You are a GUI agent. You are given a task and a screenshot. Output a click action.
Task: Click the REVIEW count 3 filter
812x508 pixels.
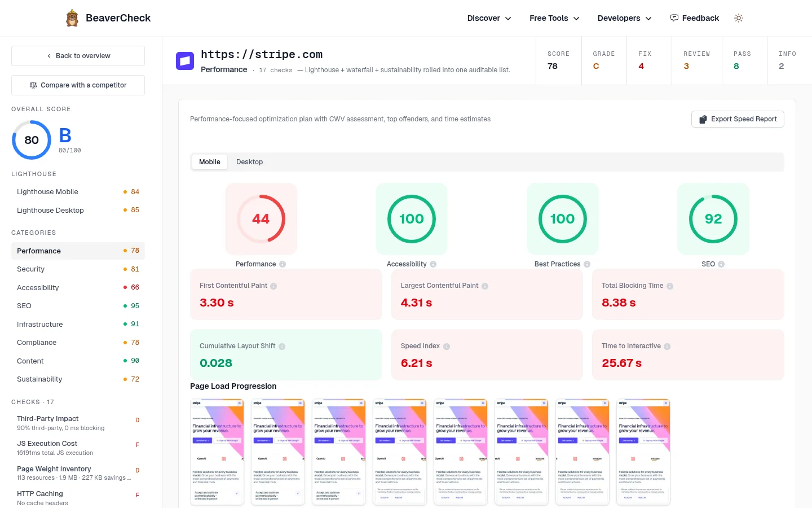[696, 61]
